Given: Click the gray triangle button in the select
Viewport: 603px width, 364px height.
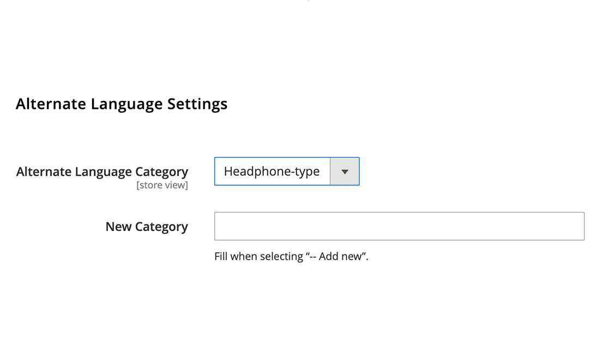Looking at the screenshot, I should tap(345, 172).
